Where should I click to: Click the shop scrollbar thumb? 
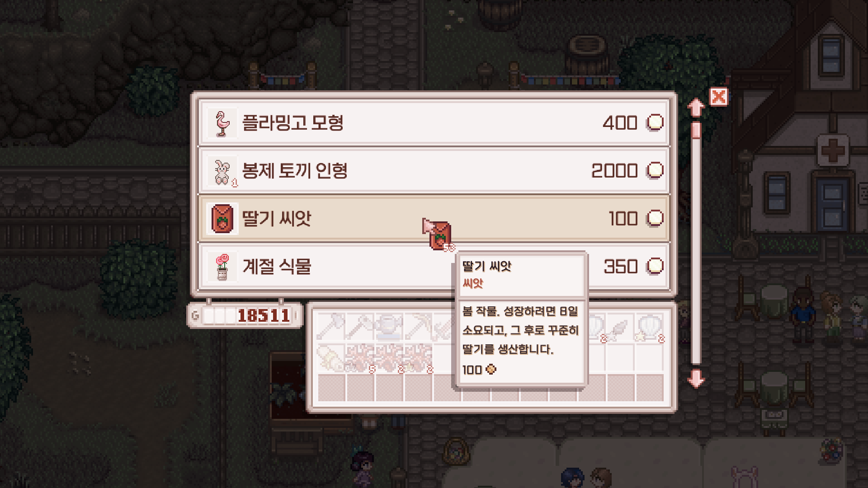[696, 130]
